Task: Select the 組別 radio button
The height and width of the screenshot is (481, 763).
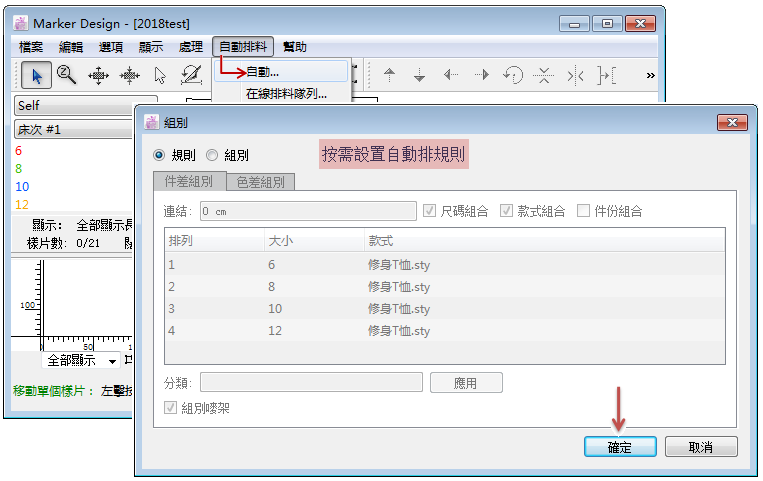Action: (x=212, y=155)
